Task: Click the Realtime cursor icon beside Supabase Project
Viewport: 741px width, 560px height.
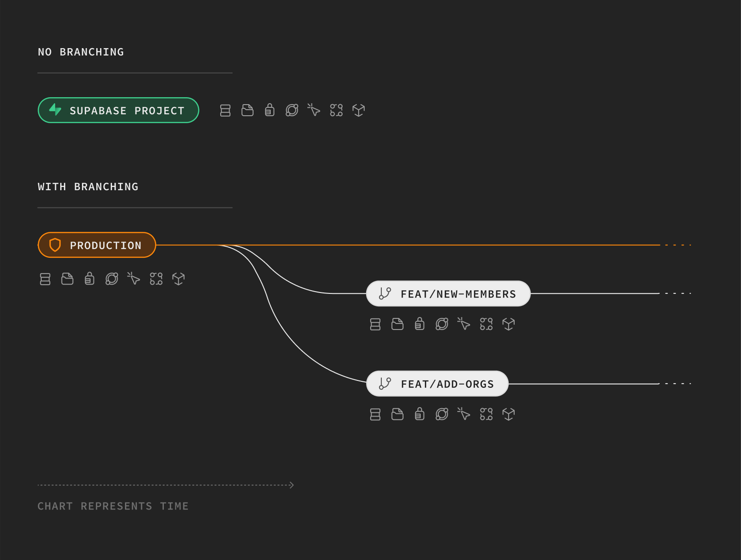Action: (314, 110)
